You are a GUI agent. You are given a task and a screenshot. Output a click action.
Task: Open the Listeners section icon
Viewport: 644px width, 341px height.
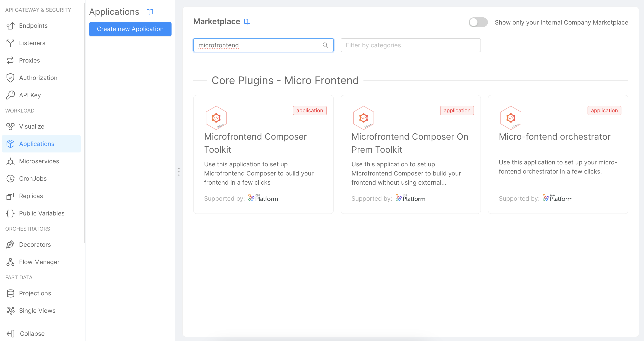[x=10, y=43]
